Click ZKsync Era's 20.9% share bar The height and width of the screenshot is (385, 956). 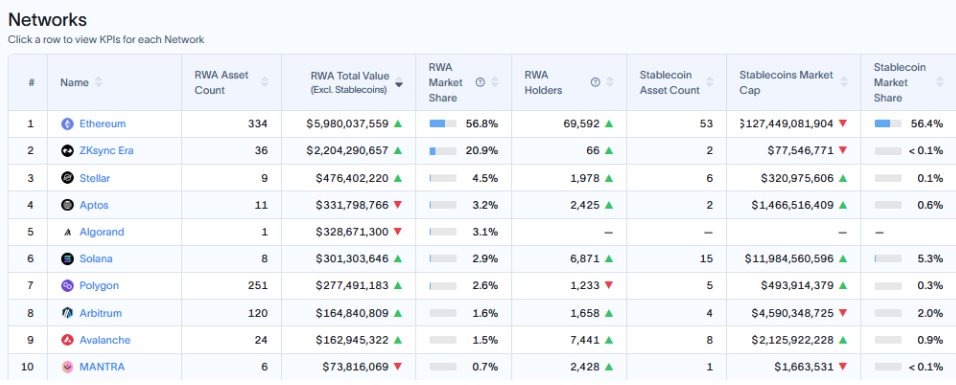[x=443, y=151]
